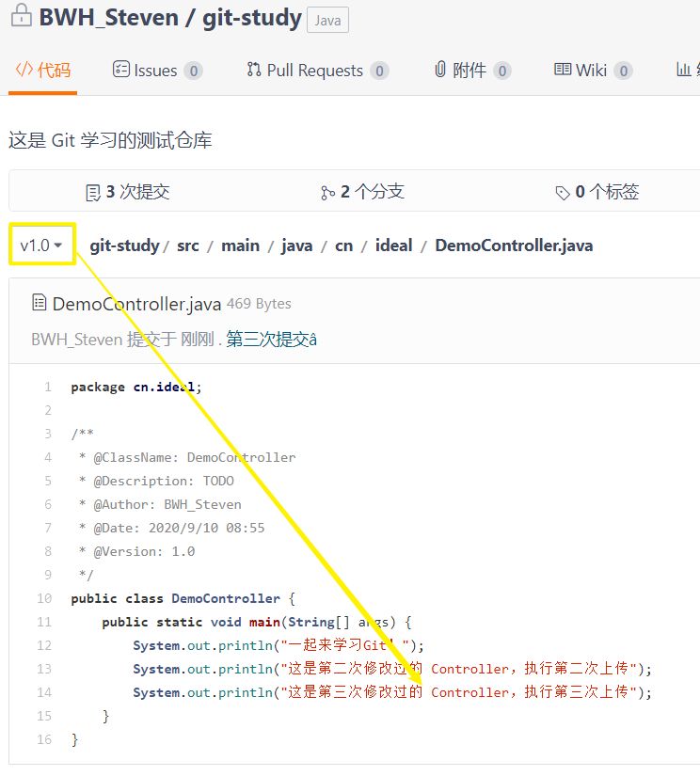This screenshot has height=776, width=700.
Task: Click the commits document icon
Action: [x=92, y=193]
